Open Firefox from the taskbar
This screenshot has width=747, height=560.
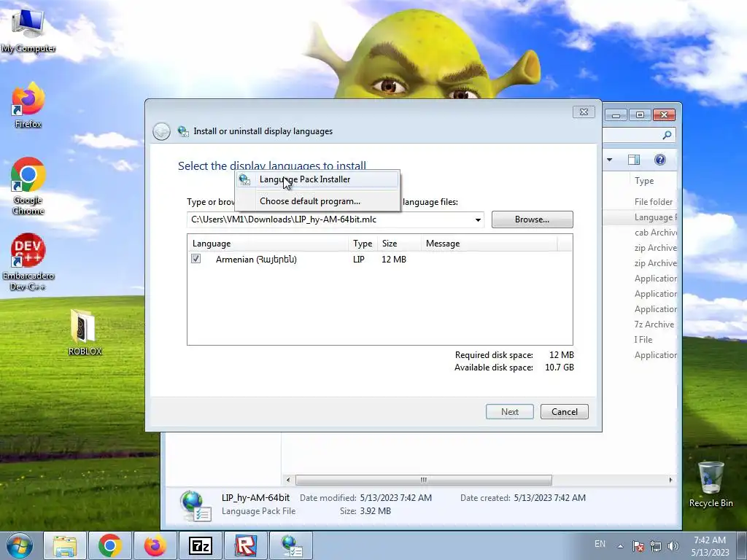(x=155, y=545)
